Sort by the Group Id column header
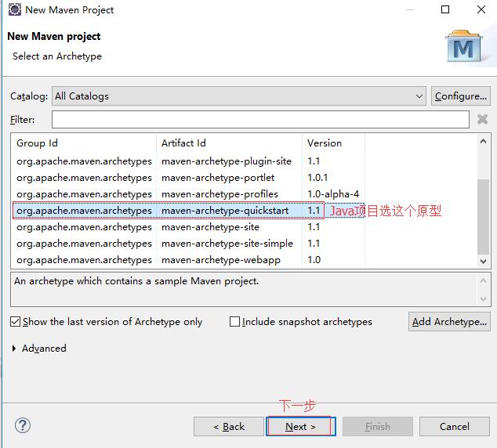This screenshot has width=497, height=448. (83, 143)
